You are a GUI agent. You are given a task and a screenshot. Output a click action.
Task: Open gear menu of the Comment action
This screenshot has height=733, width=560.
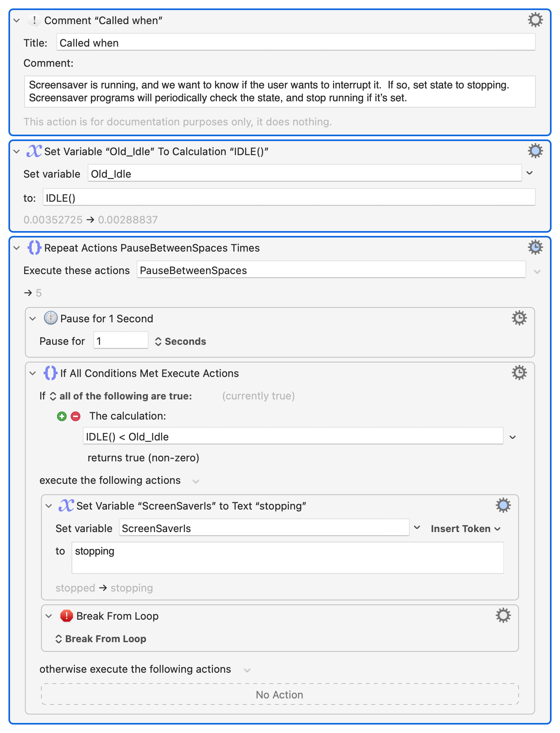click(535, 20)
